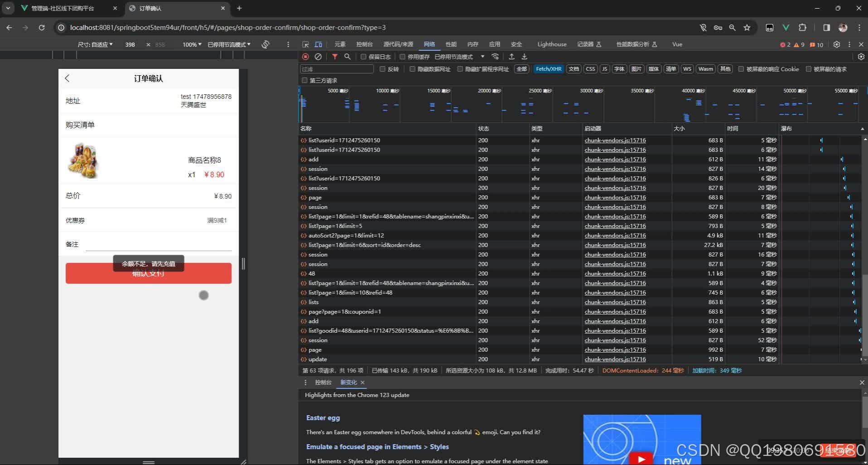Viewport: 868px width, 465px height.
Task: Open device toolbar more options dots
Action: [x=288, y=44]
